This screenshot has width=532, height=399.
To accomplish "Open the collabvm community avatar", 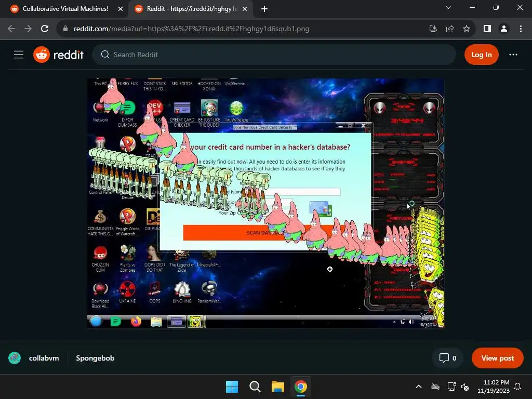I will point(15,358).
